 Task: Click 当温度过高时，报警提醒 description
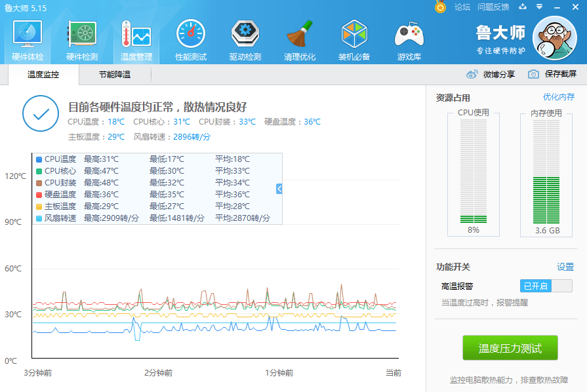click(x=485, y=303)
